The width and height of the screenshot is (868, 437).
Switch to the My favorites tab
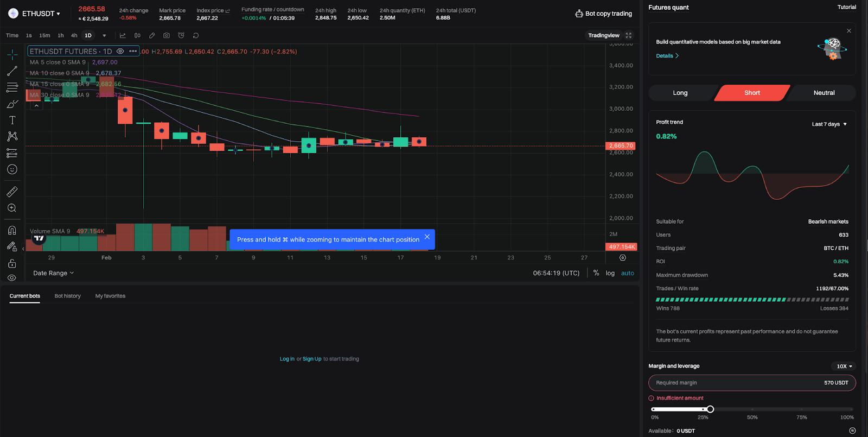[110, 296]
